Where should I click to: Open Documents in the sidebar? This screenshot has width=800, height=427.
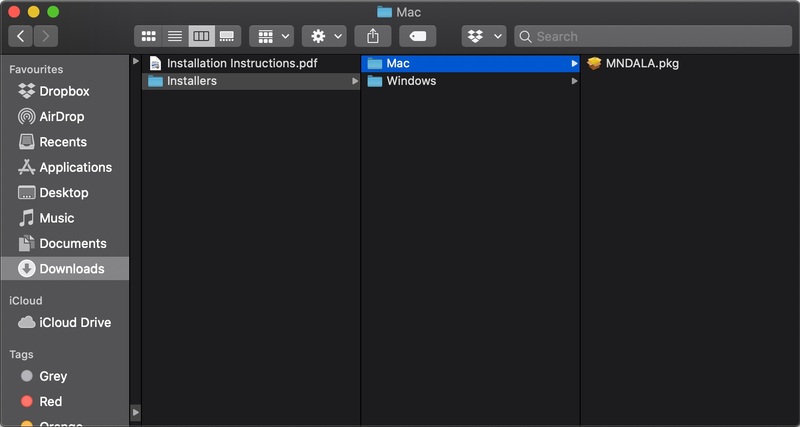coord(65,243)
